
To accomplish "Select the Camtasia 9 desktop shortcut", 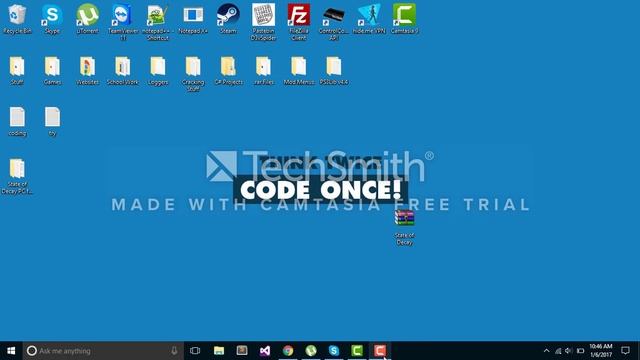I will pyautogui.click(x=404, y=19).
